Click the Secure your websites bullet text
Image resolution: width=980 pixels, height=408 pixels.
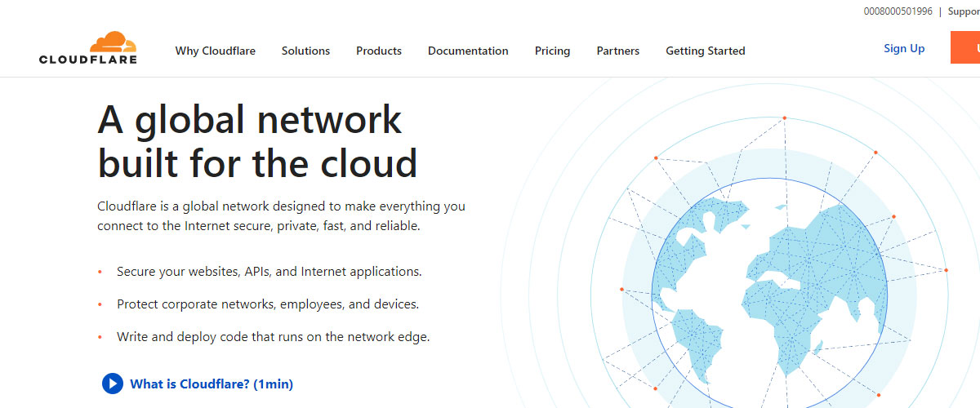point(269,271)
